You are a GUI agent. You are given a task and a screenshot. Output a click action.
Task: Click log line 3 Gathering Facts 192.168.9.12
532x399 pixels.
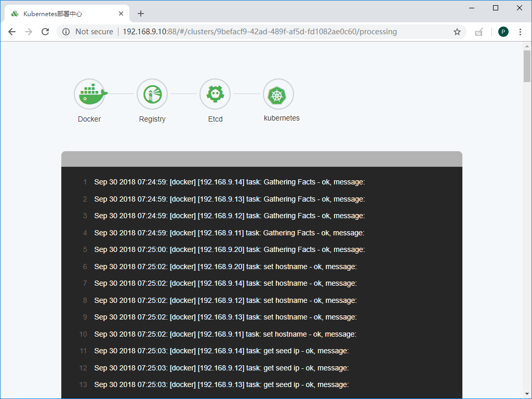point(229,216)
